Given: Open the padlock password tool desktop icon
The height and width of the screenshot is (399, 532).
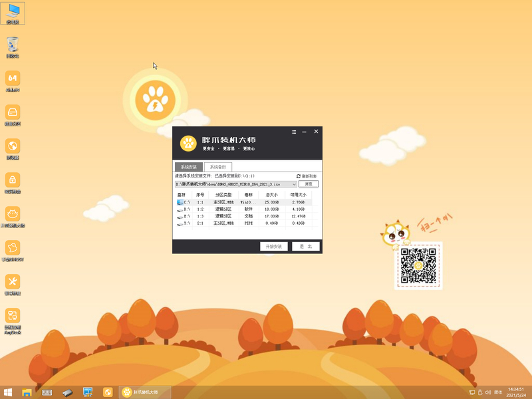Looking at the screenshot, I should tap(13, 182).
